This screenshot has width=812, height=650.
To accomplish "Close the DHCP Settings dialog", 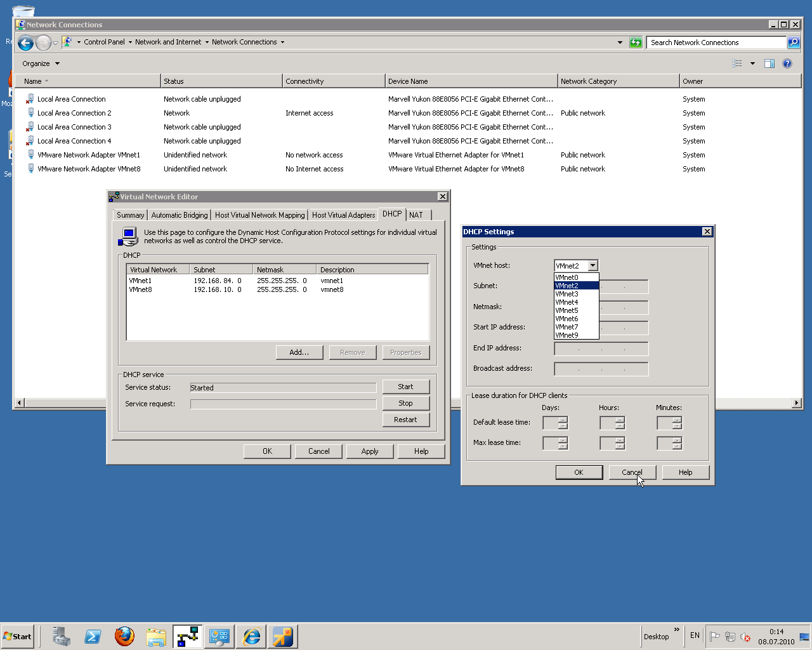I will 707,232.
